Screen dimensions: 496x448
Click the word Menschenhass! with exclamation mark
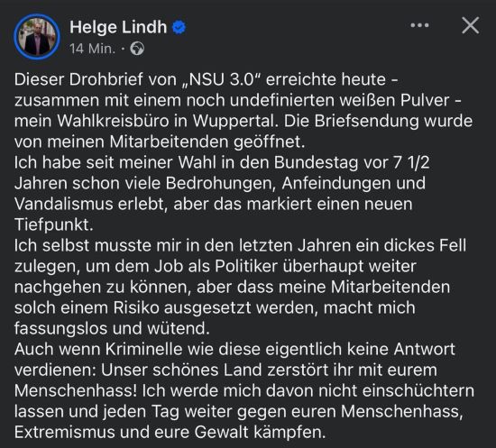[x=76, y=391]
